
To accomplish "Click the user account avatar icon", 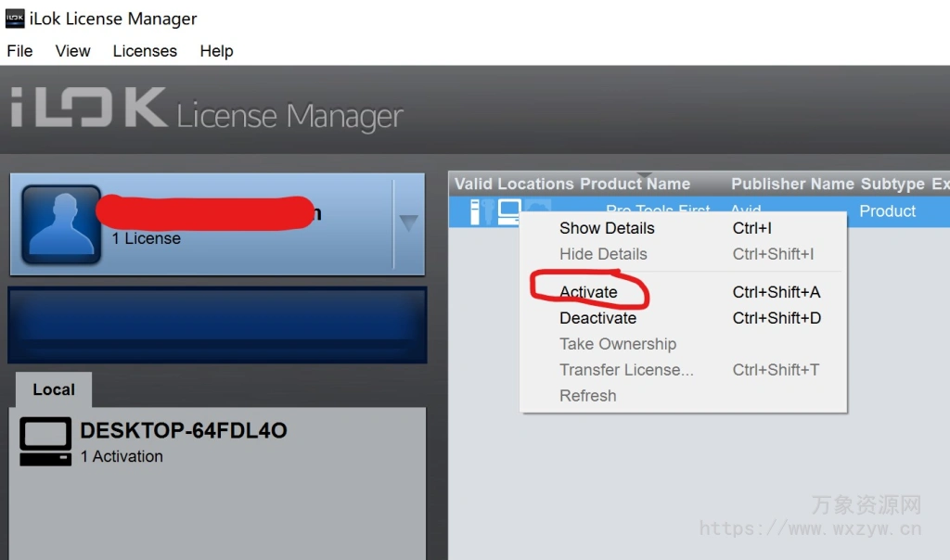I will point(61,223).
